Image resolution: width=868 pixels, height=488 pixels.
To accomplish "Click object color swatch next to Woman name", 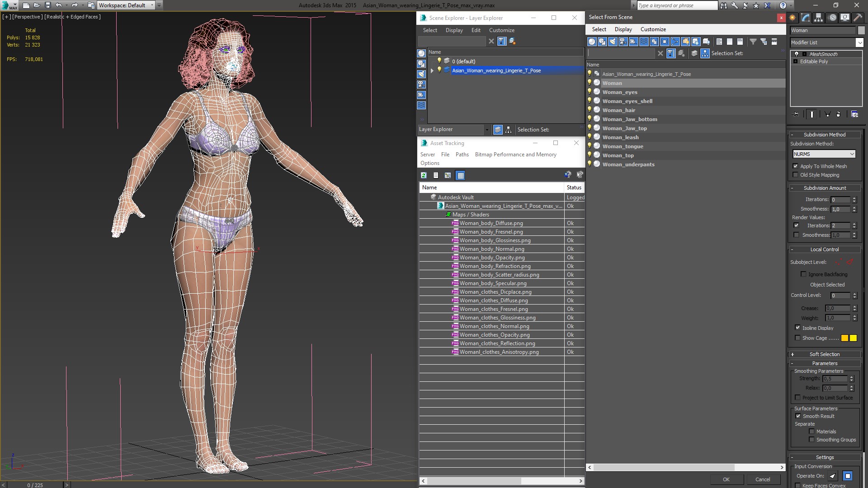I will pos(861,30).
